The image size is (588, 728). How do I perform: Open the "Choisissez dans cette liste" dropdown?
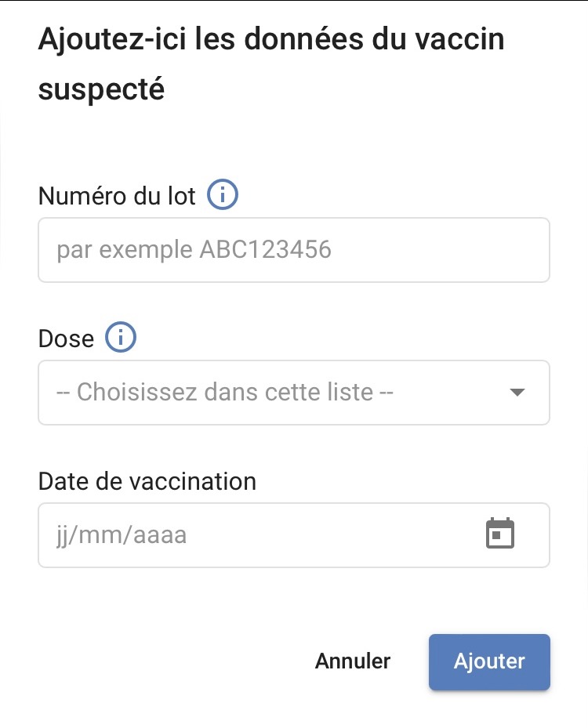tap(293, 392)
